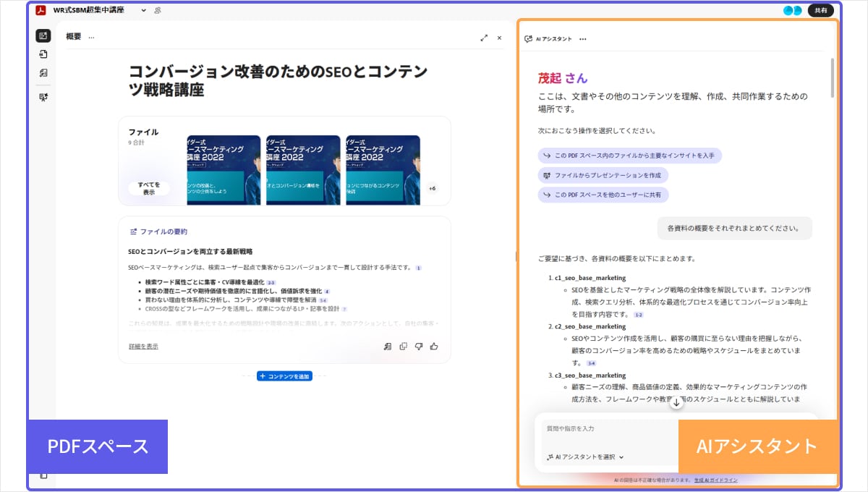Viewport: 868px width, 492px height.
Task: Click the Adobe Acrobat logo icon
Action: (x=42, y=10)
